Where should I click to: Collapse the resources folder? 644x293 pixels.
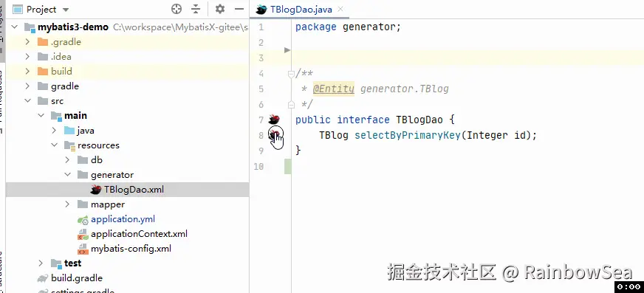tap(54, 145)
